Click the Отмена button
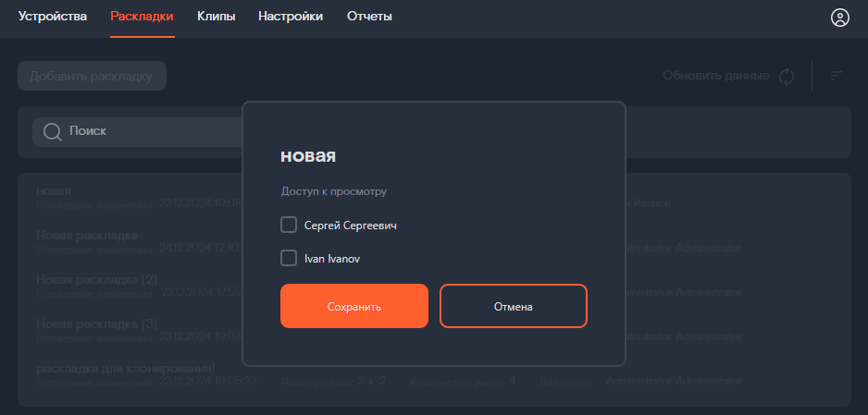 [x=514, y=306]
